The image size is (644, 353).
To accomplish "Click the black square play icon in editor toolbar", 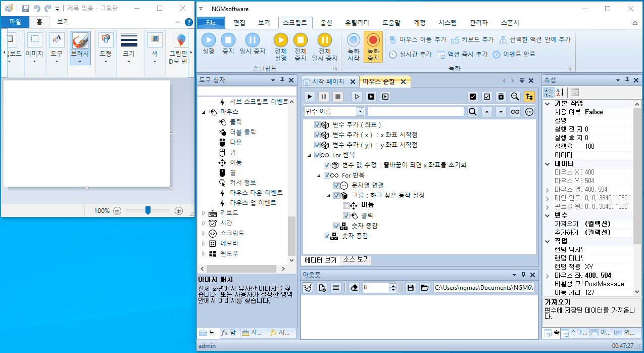I will click(371, 96).
